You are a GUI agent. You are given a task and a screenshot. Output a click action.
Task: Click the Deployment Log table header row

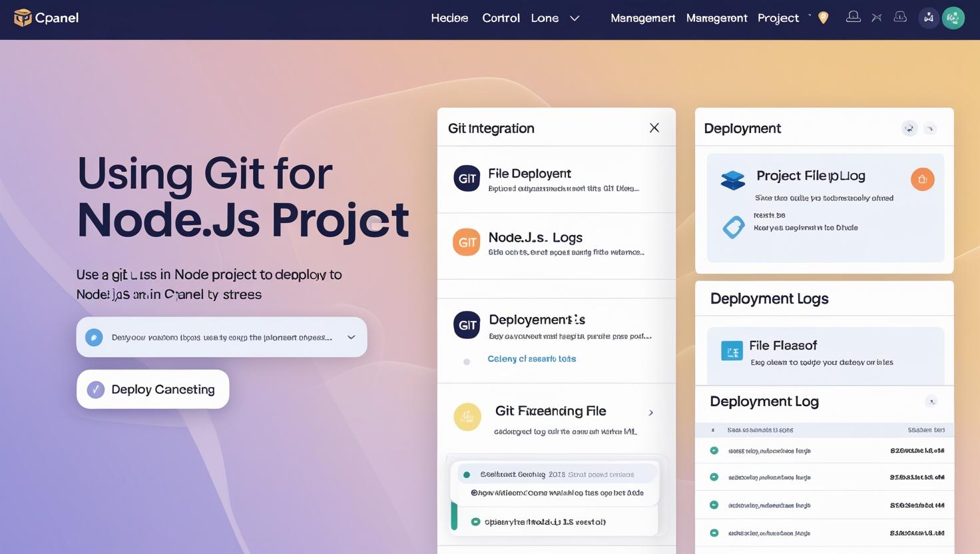tap(824, 430)
